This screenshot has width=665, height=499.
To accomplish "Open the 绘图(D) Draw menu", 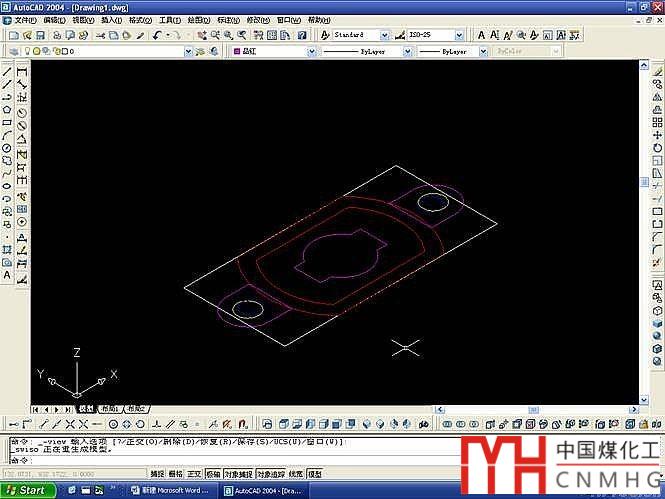I will [197, 20].
